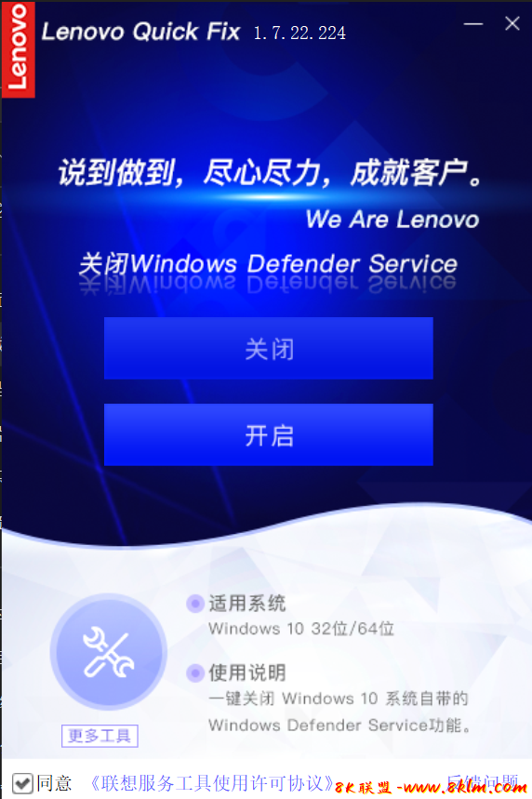Click the 8K联盟 watermark text
The image size is (532, 799).
[363, 788]
